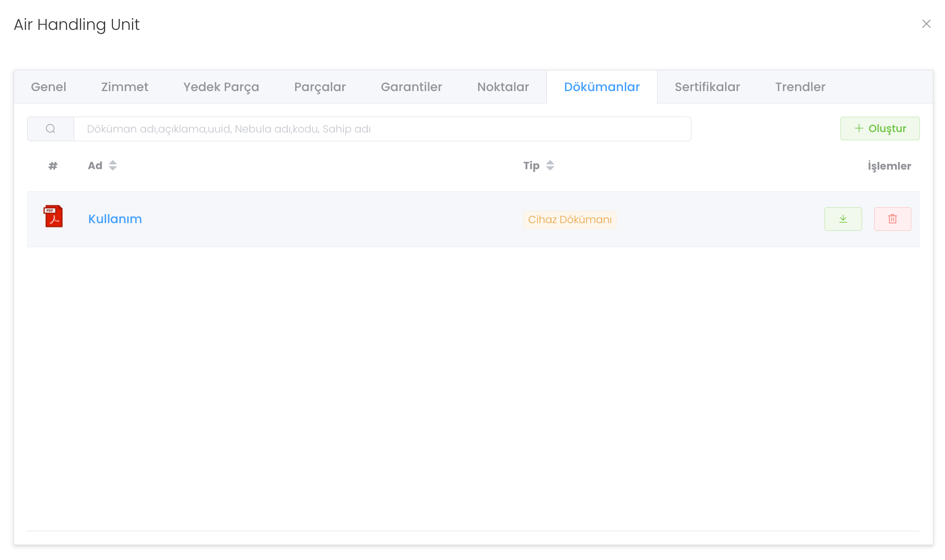Download the Kullanım document
Image resolution: width=945 pixels, height=560 pixels.
pyautogui.click(x=843, y=219)
